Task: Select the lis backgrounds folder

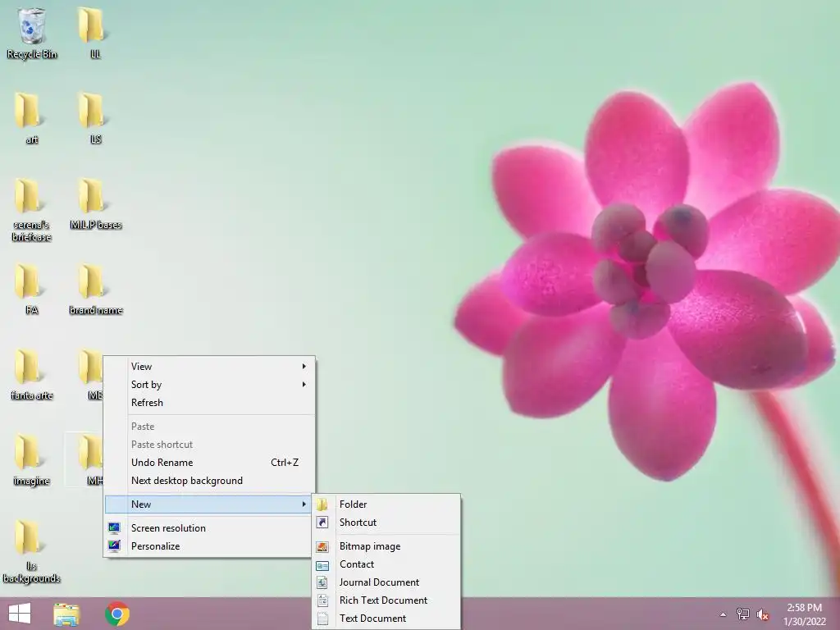Action: (x=31, y=552)
